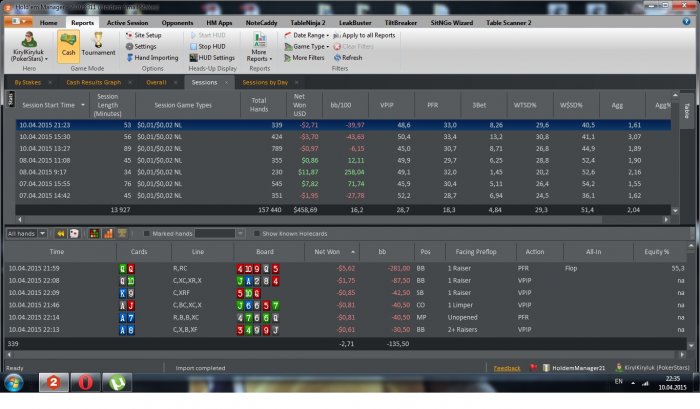The width and height of the screenshot is (700, 409).
Task: Open help question mark icon
Action: [686, 21]
